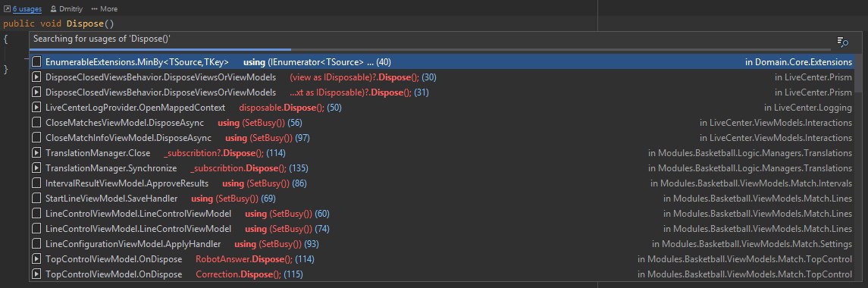Click invocation icon of RobotAnswer.Dispose row
This screenshot has height=288, width=868.
pos(36,258)
